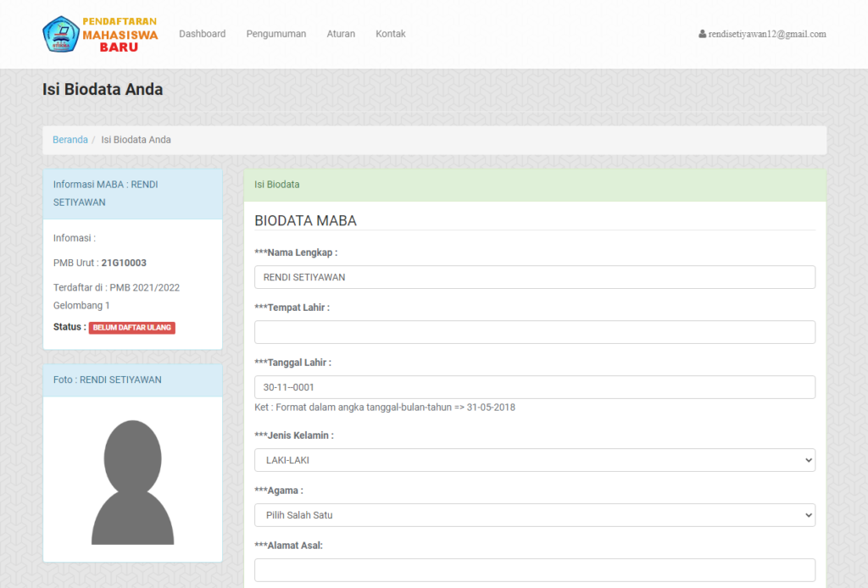The image size is (868, 588).
Task: Click the date format hint text
Action: click(385, 408)
